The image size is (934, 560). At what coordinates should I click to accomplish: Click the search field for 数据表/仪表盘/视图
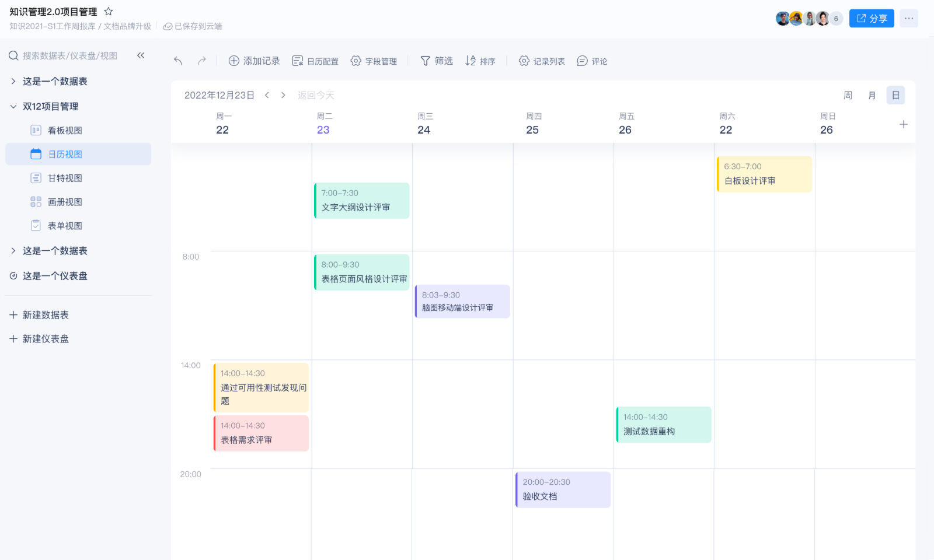coord(69,55)
